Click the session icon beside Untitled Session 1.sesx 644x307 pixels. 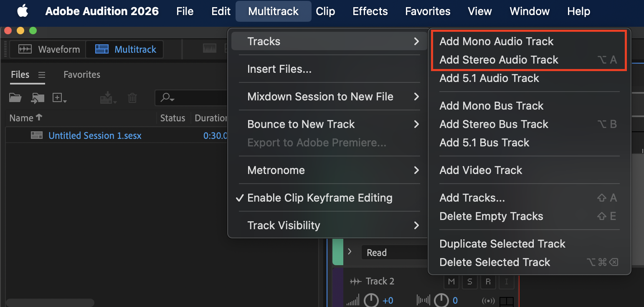coord(37,136)
